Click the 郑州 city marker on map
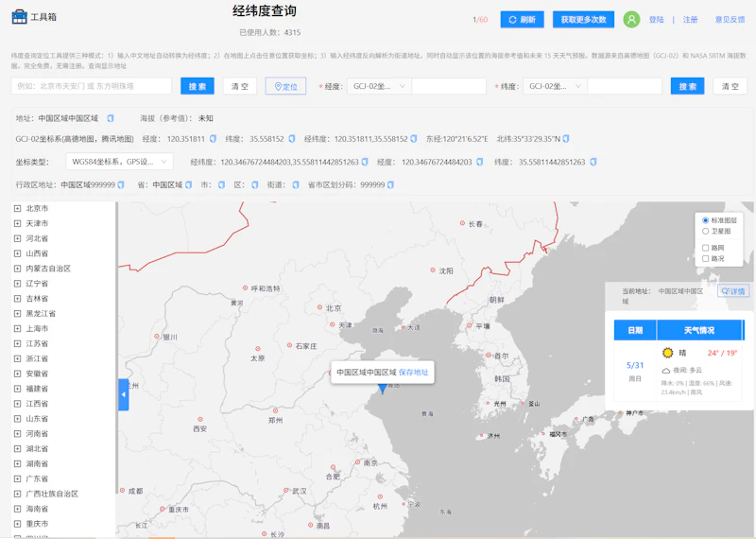 pyautogui.click(x=275, y=410)
